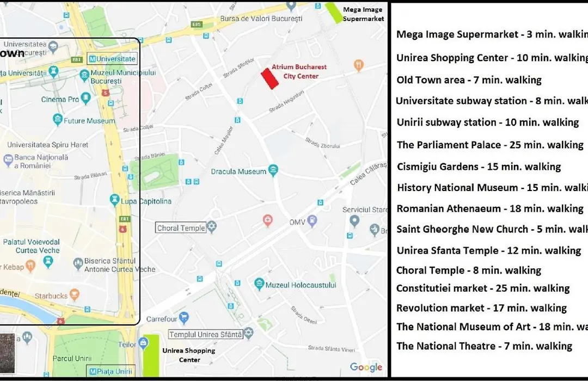Click 'Choral Temple - 8 min. walking' line
Image resolution: width=588 pixels, height=381 pixels.
[469, 271]
